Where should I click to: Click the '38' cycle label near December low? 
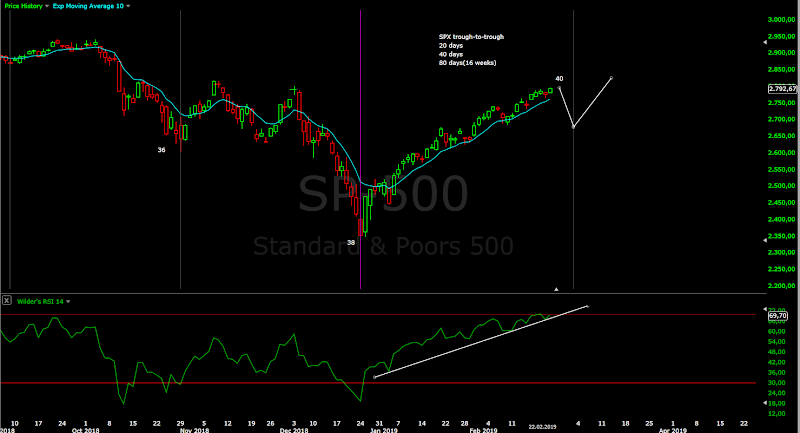351,243
